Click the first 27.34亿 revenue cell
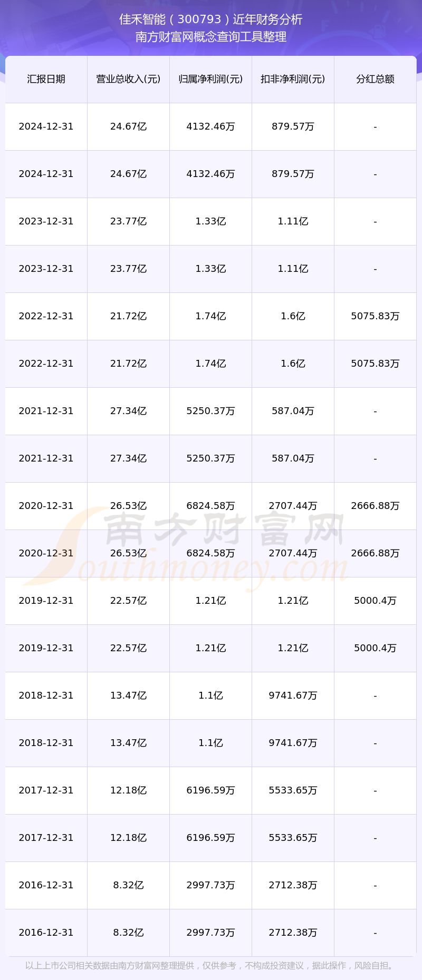 point(128,411)
